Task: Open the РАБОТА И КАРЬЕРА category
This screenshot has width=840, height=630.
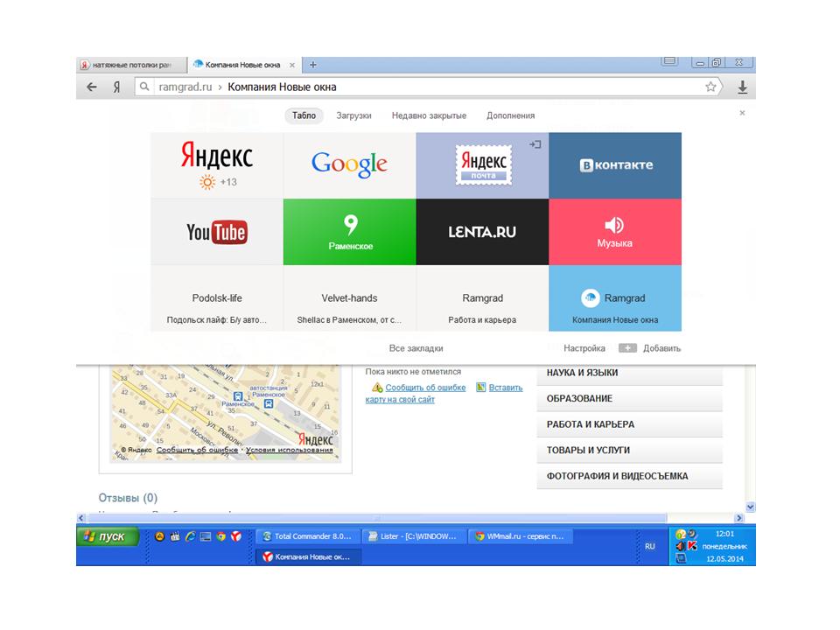Action: pyautogui.click(x=629, y=424)
